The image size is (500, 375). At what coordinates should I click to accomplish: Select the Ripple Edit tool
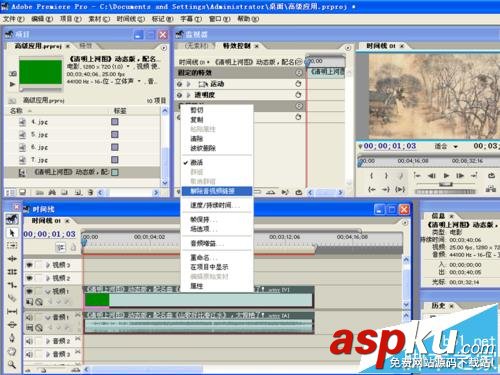click(12, 258)
